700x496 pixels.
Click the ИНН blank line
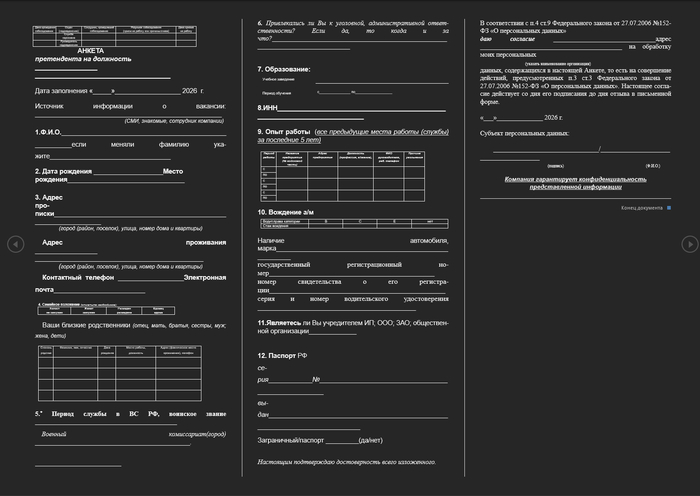362,108
